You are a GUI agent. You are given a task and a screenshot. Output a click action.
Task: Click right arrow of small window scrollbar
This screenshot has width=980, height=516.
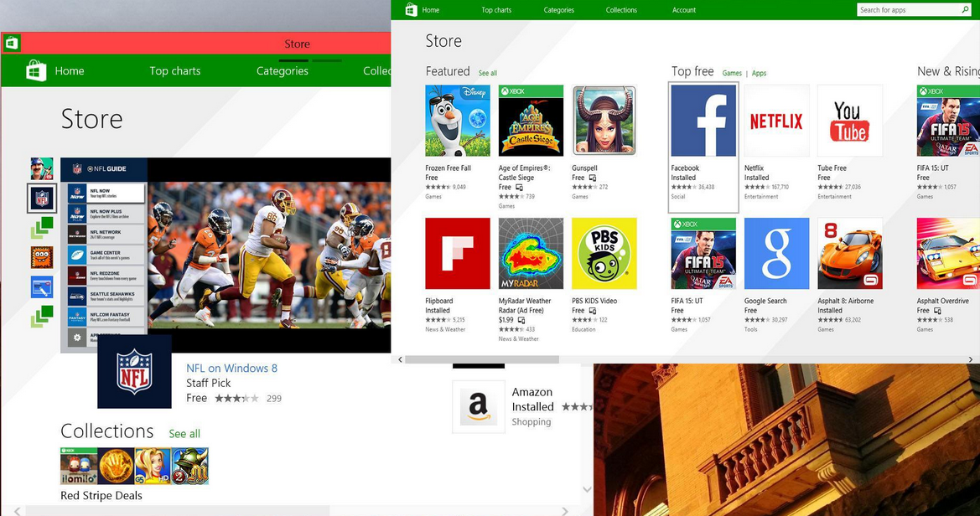[971, 359]
